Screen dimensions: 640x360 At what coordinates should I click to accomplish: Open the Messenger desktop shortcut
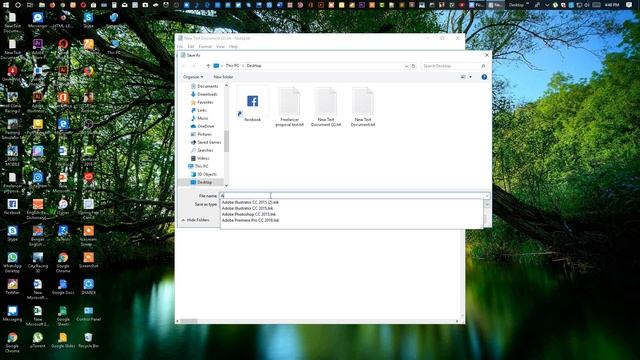(x=38, y=20)
